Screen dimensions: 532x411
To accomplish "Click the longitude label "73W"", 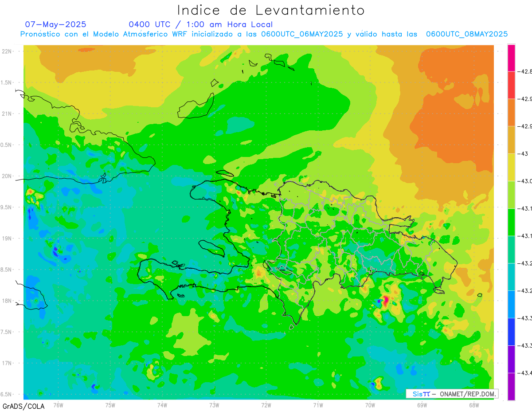I will click(214, 405).
